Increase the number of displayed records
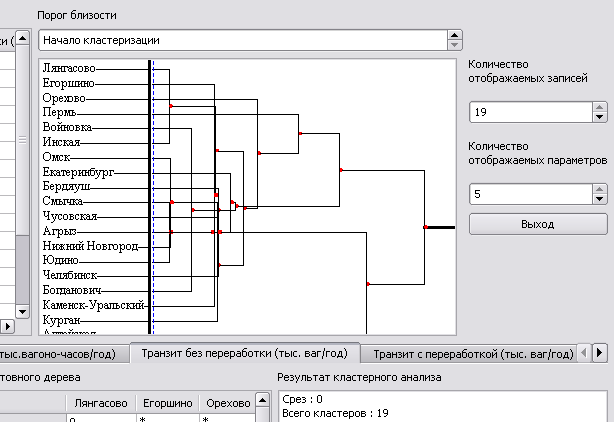Viewport: 614px width, 422px height. pos(599,106)
